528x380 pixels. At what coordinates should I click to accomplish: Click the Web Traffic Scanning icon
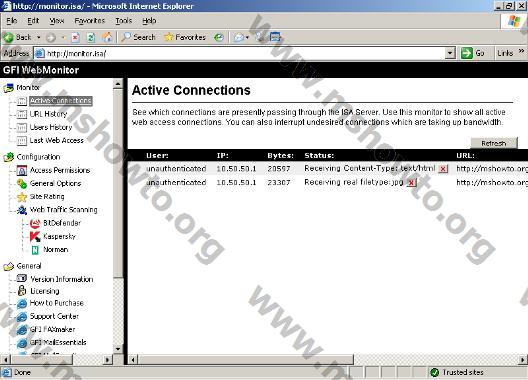pos(22,210)
